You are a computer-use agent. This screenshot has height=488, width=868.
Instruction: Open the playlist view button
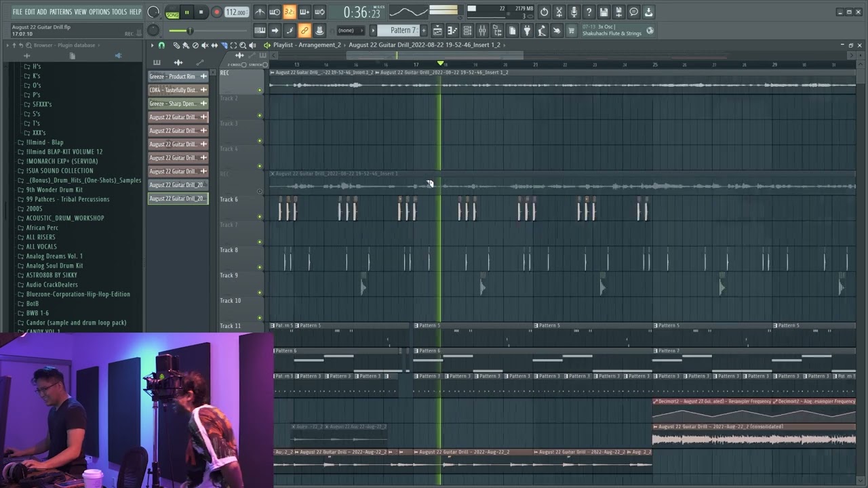coord(437,30)
